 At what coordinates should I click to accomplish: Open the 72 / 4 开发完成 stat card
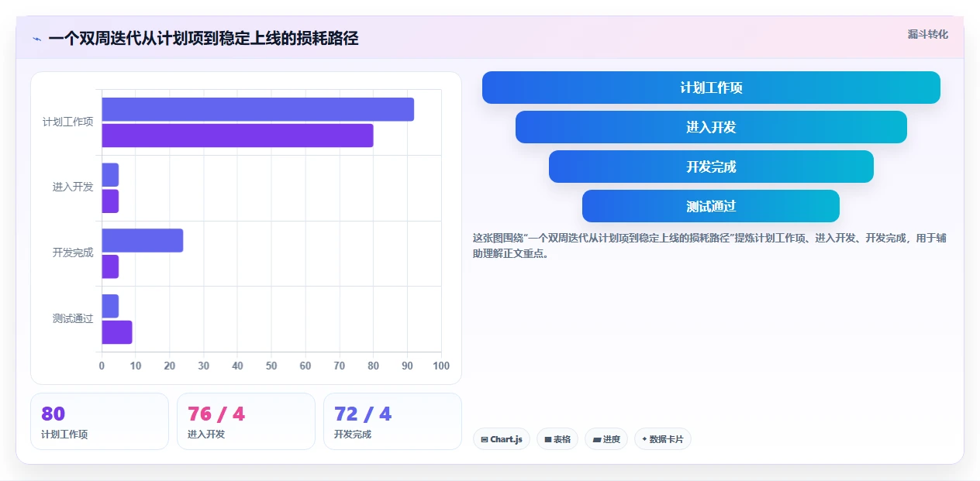coord(392,421)
